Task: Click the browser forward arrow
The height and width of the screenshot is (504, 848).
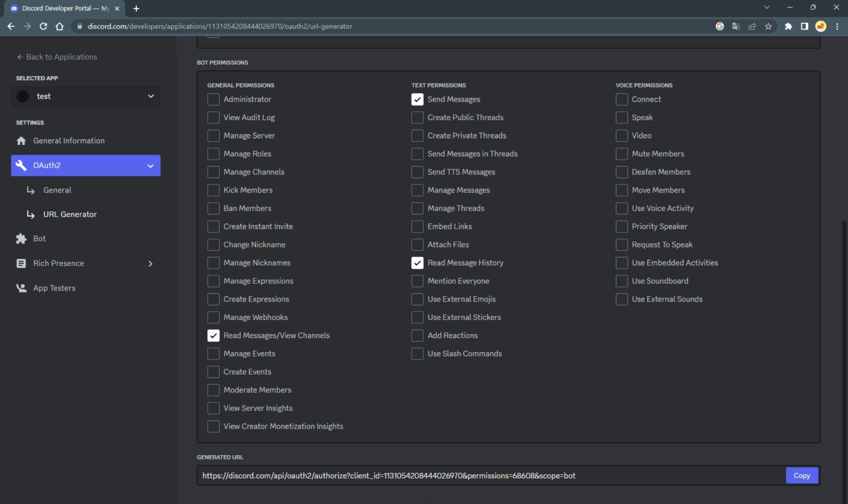Action: pyautogui.click(x=27, y=26)
